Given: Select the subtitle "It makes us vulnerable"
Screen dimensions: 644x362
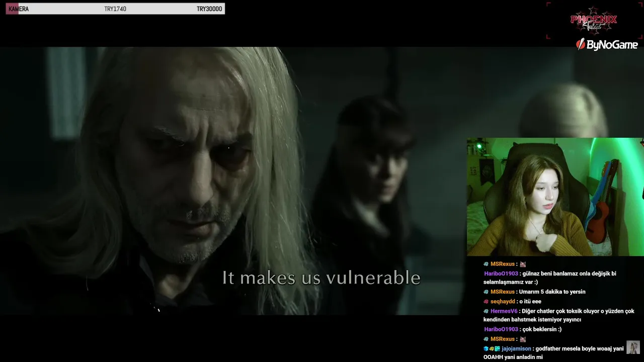Looking at the screenshot, I should [321, 278].
